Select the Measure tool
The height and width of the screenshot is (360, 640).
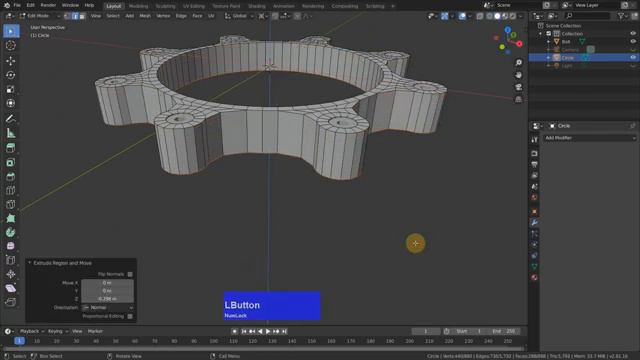click(x=11, y=133)
